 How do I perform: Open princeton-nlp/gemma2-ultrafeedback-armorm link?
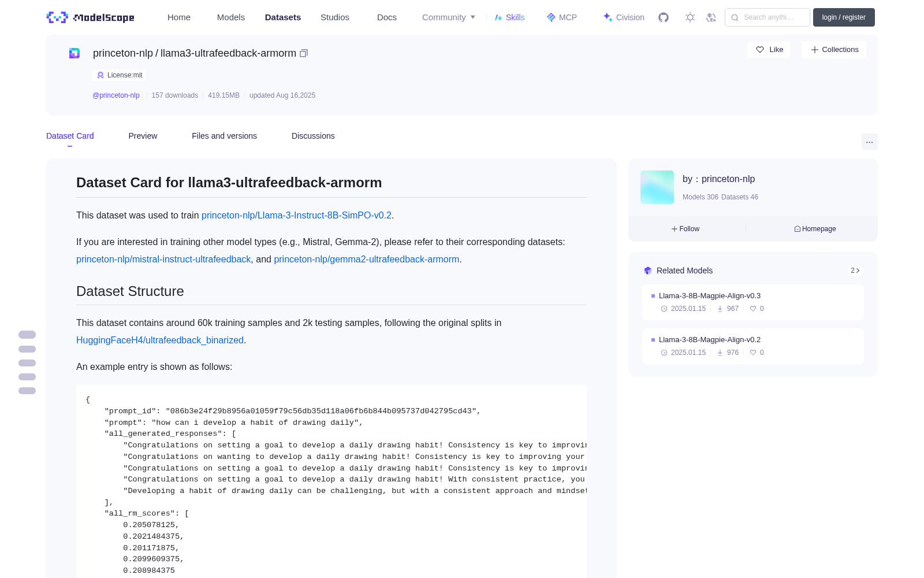(x=367, y=259)
